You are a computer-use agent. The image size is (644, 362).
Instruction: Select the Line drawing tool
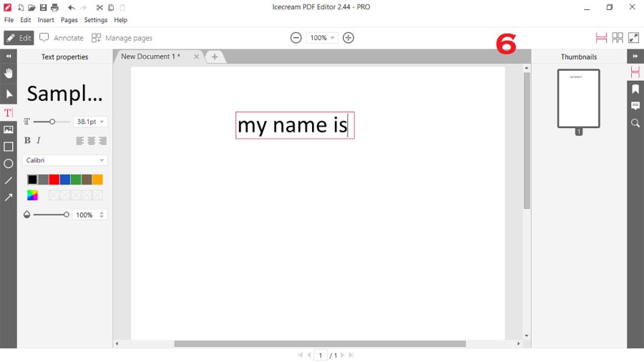pos(8,180)
